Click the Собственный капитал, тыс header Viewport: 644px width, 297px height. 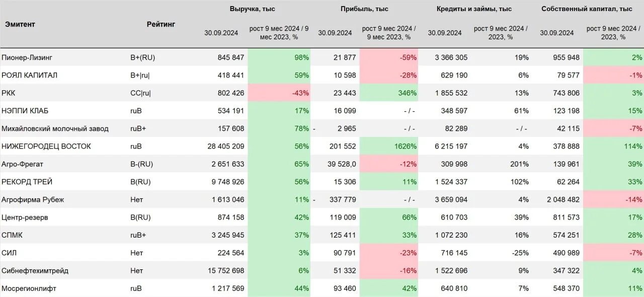pyautogui.click(x=587, y=9)
